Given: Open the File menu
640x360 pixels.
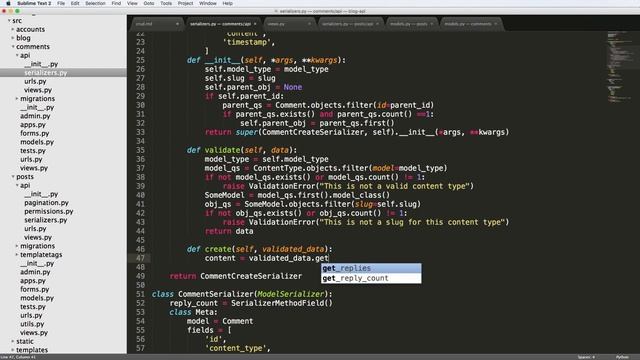Looking at the screenshot, I should (61, 3).
